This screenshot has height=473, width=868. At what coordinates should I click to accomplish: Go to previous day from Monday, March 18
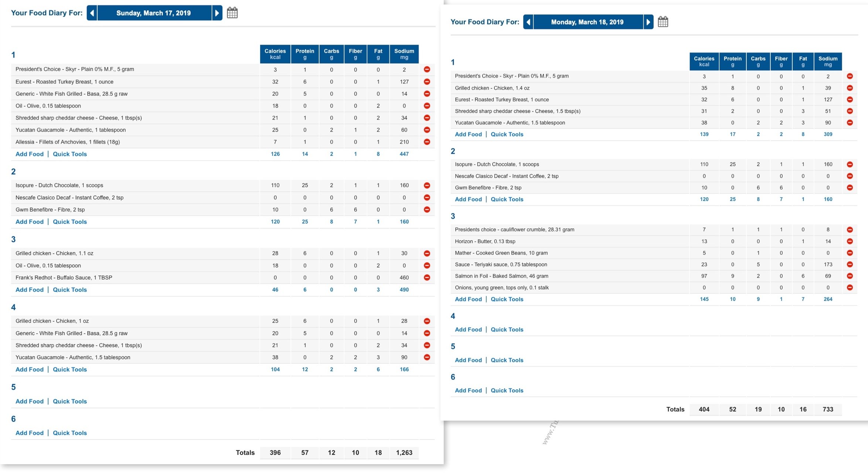[528, 22]
